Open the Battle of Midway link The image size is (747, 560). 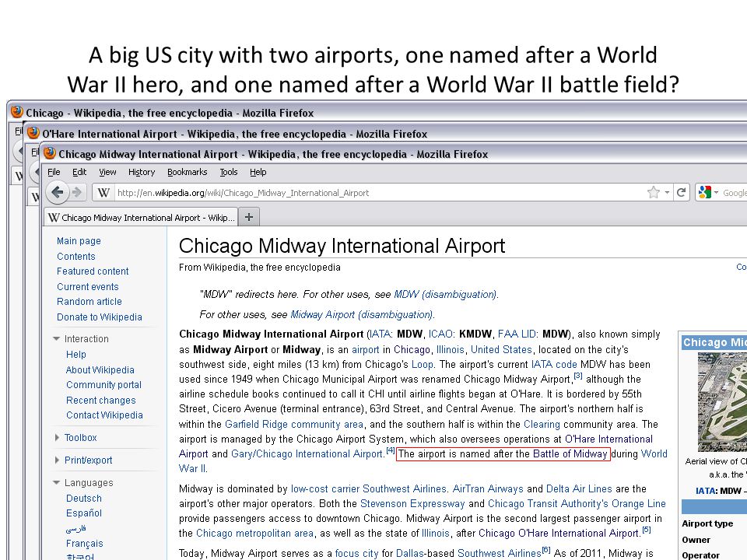[570, 453]
